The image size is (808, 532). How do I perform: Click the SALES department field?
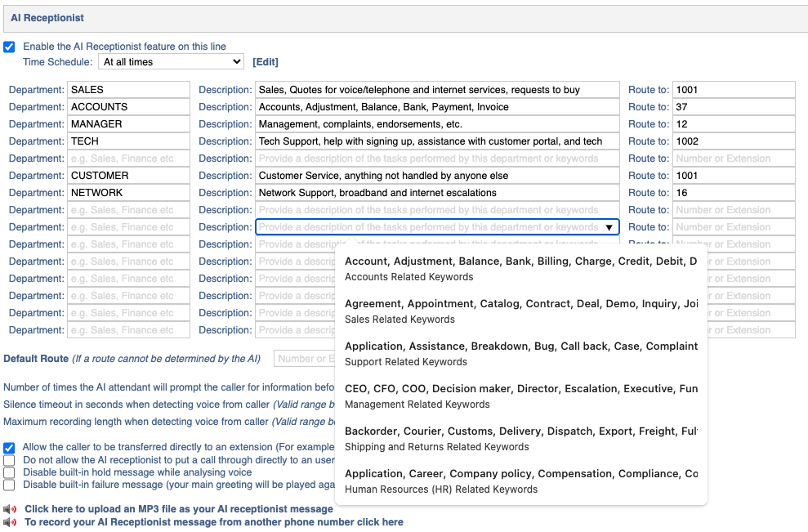point(128,90)
